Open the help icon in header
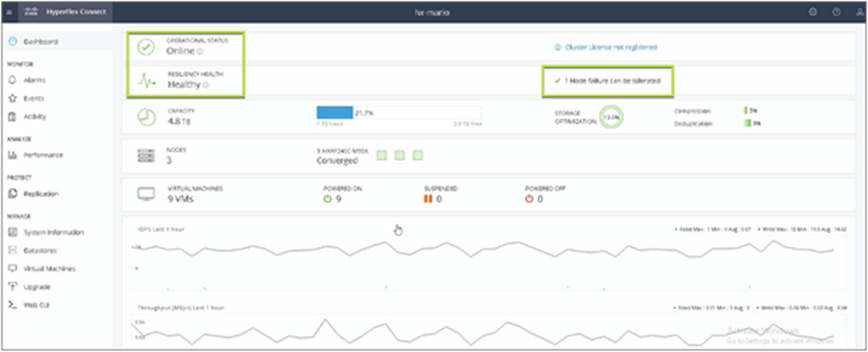The image size is (868, 352). pyautogui.click(x=836, y=11)
